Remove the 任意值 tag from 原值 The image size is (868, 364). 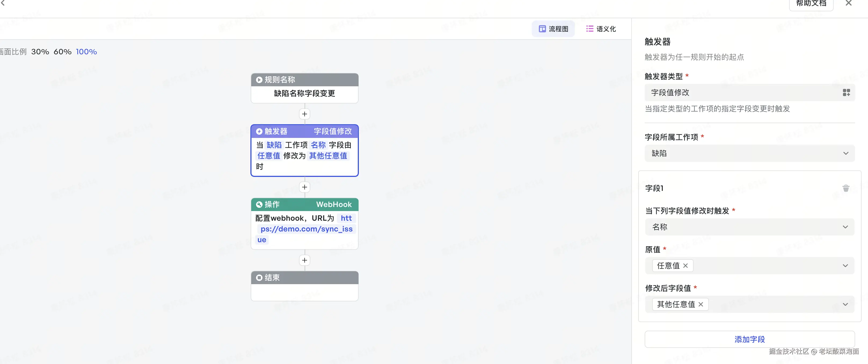click(x=685, y=266)
